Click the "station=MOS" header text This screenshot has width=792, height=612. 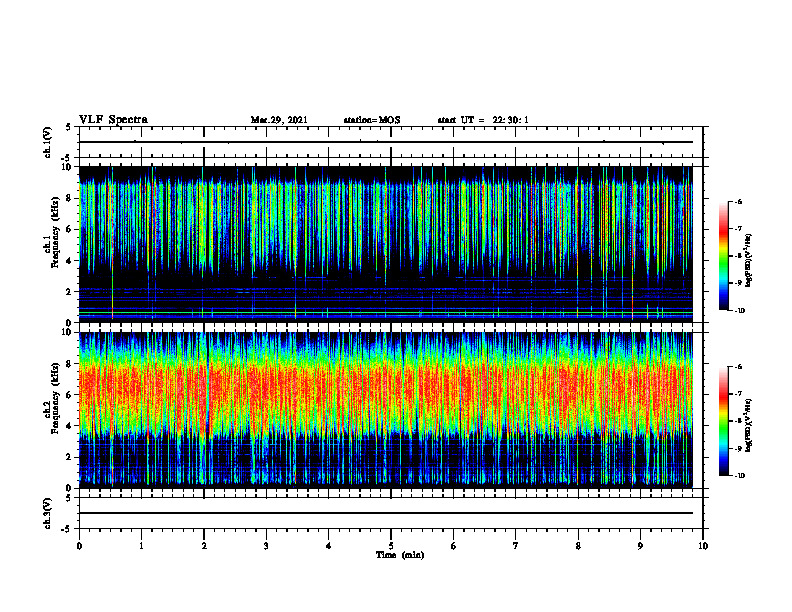(x=372, y=120)
